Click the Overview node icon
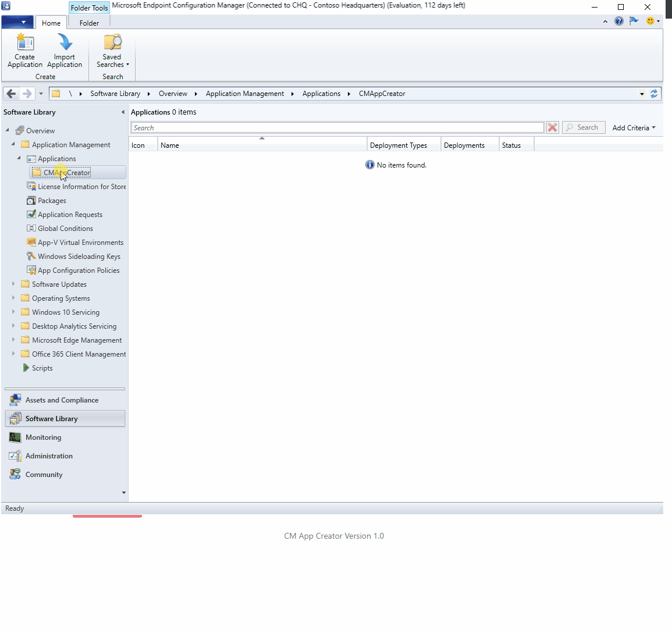The image size is (672, 630). pos(20,130)
